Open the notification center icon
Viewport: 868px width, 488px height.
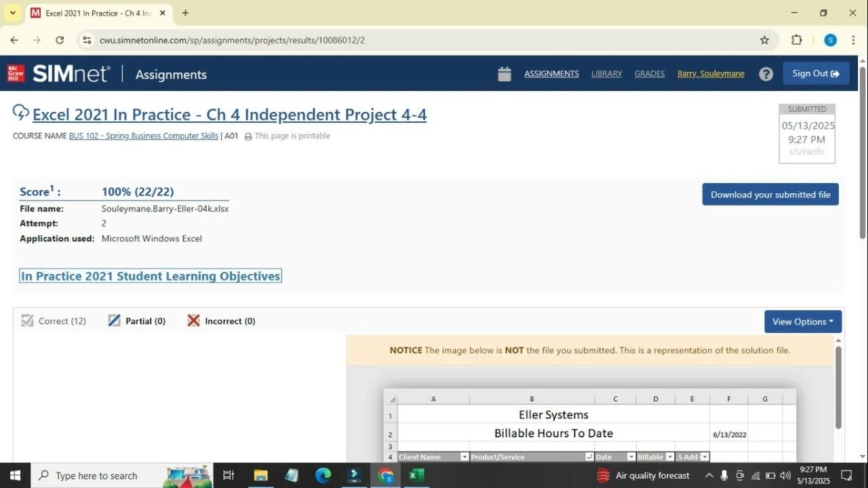(846, 475)
